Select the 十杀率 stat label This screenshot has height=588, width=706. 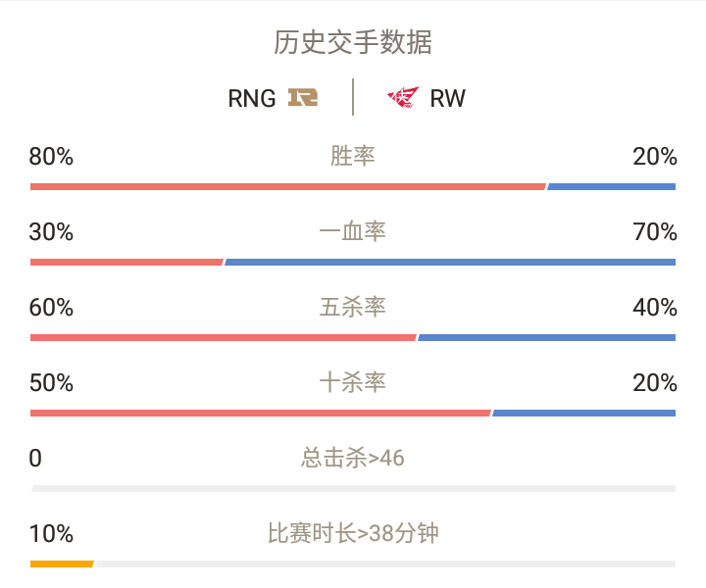tap(353, 383)
